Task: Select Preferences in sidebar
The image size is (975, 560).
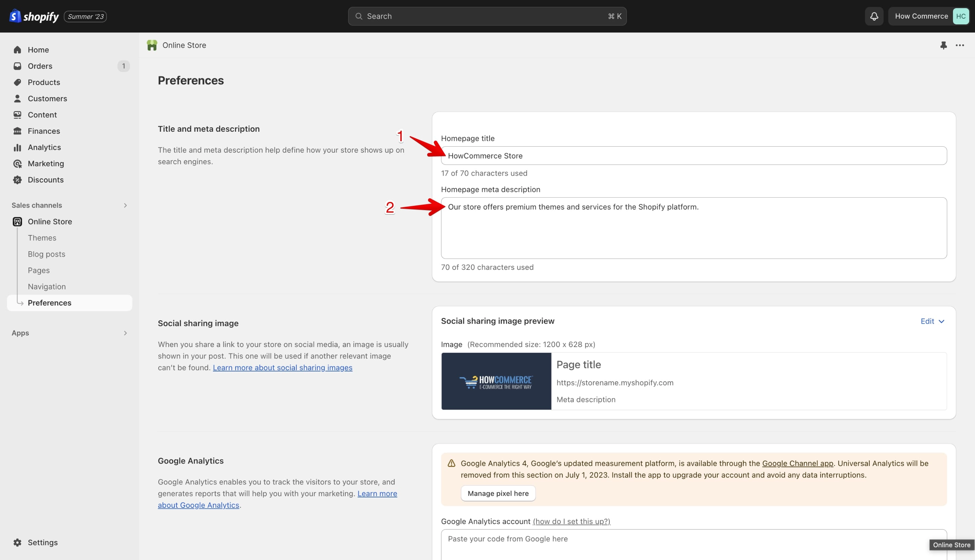Action: 70,303
